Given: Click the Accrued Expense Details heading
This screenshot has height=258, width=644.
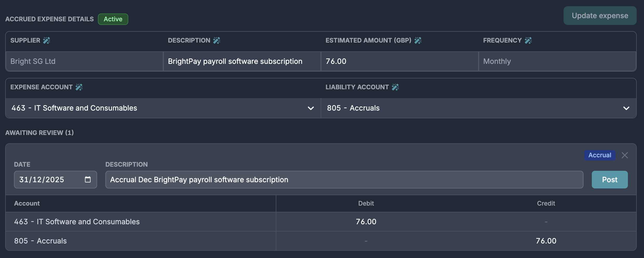Looking at the screenshot, I should coord(49,19).
